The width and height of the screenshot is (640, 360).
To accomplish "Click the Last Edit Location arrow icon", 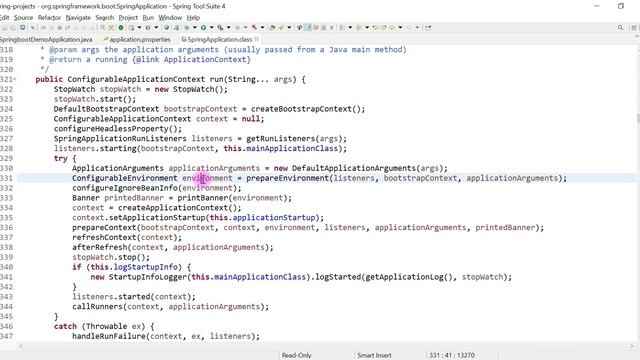I will [x=375, y=28].
